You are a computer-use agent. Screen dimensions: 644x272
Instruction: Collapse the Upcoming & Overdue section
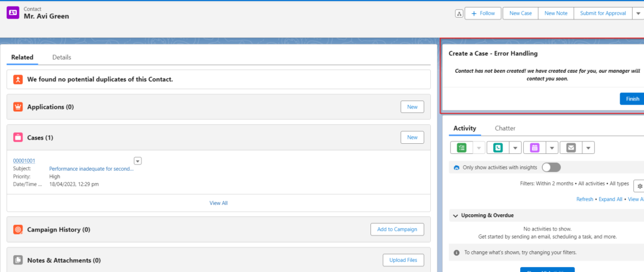pyautogui.click(x=455, y=215)
